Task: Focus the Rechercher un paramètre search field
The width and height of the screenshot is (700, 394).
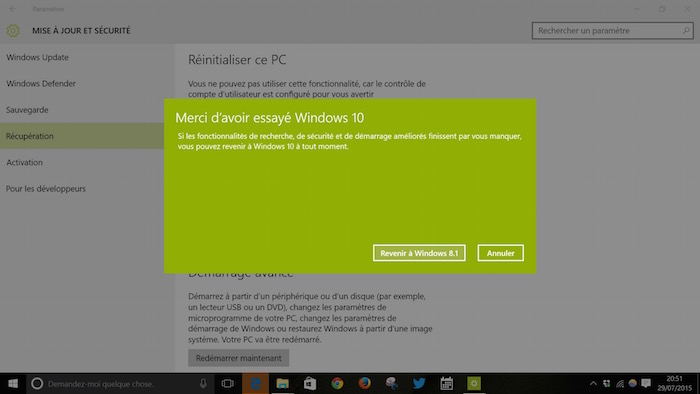Action: [612, 31]
